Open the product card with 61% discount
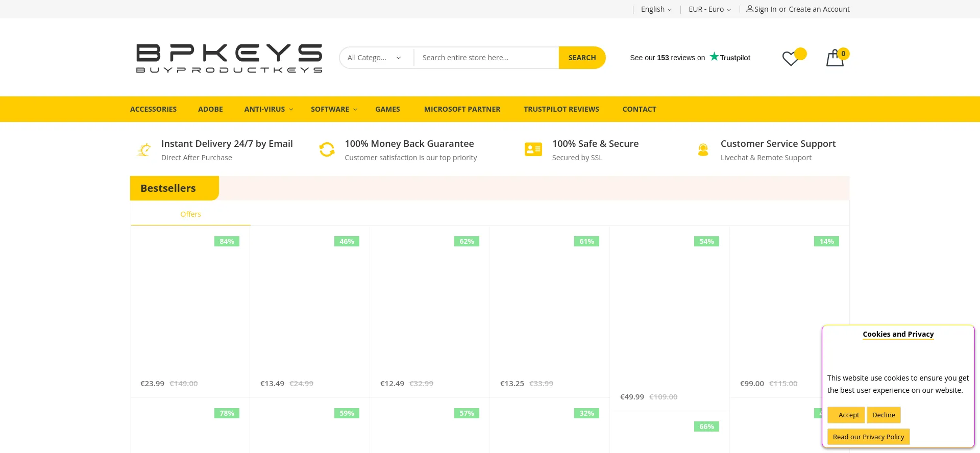Screen dimensions: 980x453 click(x=550, y=312)
